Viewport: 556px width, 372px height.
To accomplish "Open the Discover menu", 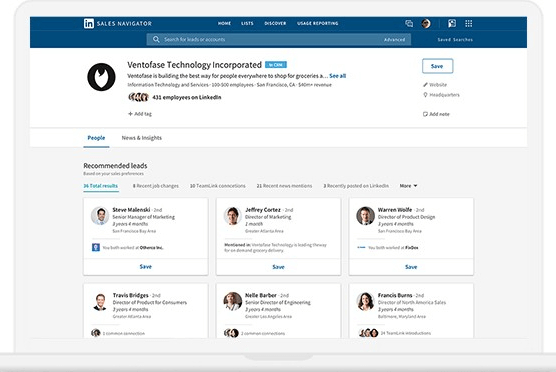I will pyautogui.click(x=275, y=23).
